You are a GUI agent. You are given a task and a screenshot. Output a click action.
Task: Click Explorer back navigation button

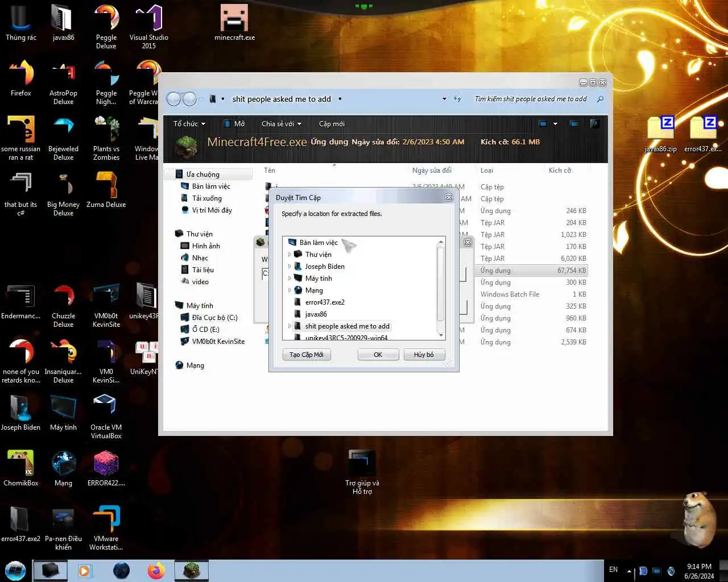(174, 99)
